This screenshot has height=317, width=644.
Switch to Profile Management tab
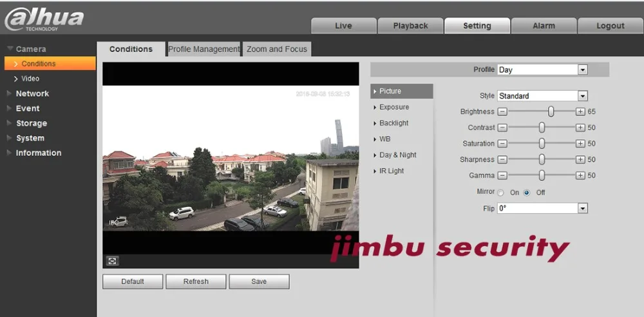tap(204, 49)
